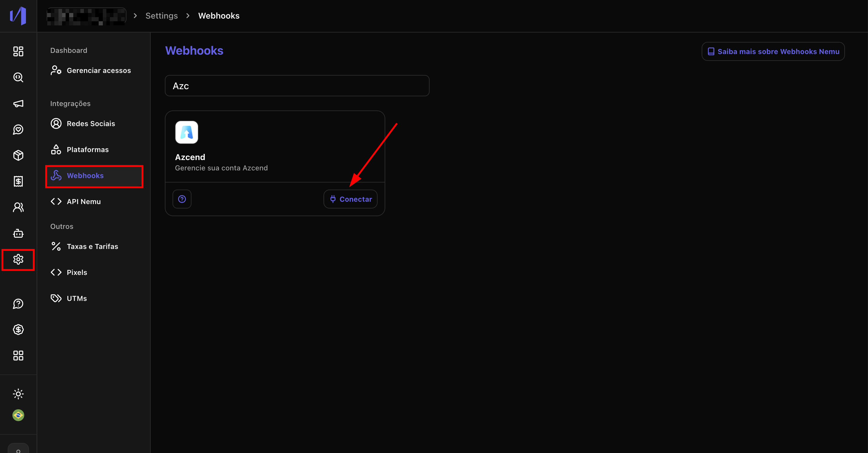Open the robot automation icon
The image size is (868, 453).
18,233
